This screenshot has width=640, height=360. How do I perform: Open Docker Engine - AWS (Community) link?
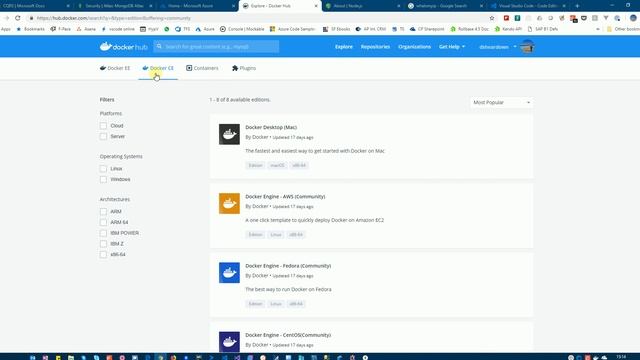[x=285, y=197]
